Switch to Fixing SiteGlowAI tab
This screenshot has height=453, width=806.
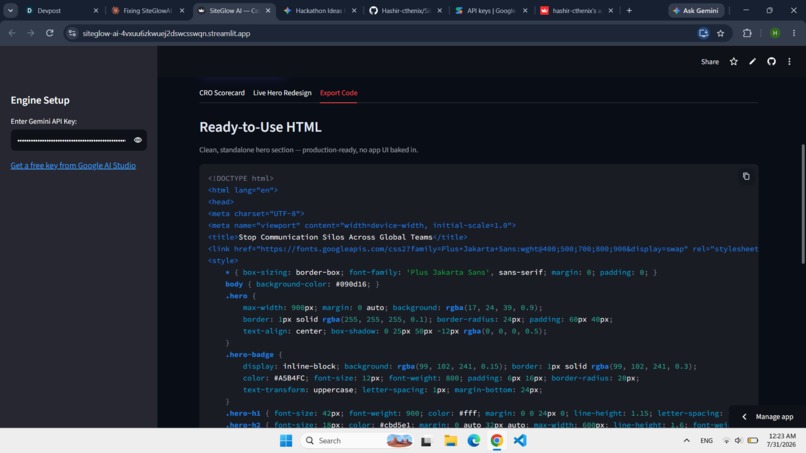click(148, 10)
